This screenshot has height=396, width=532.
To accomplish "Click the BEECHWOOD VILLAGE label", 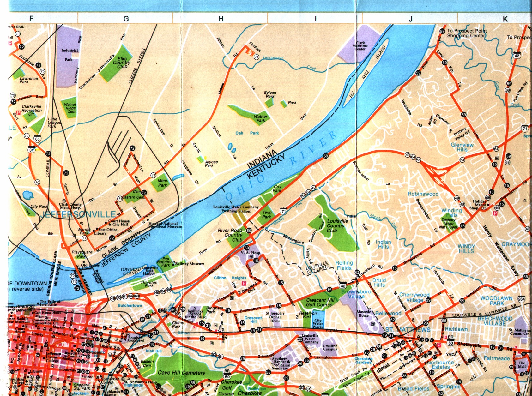I will pyautogui.click(x=495, y=321).
